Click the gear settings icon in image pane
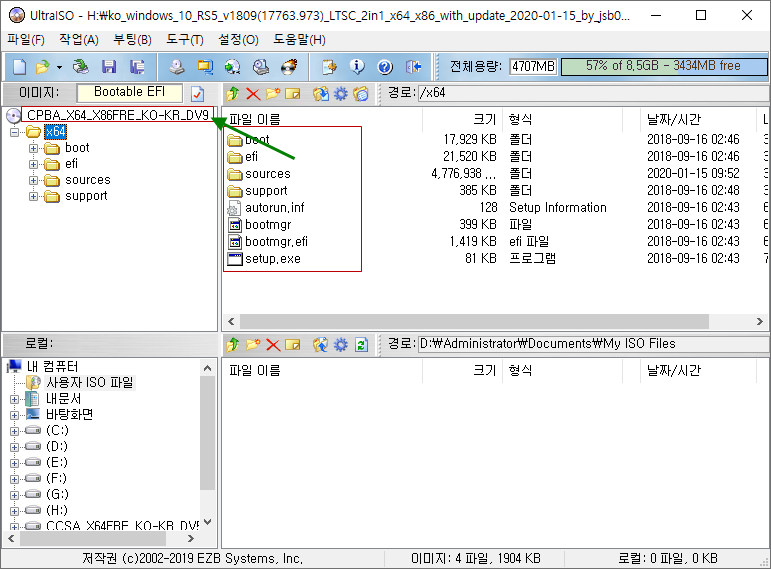The height and width of the screenshot is (569, 771). 341,93
